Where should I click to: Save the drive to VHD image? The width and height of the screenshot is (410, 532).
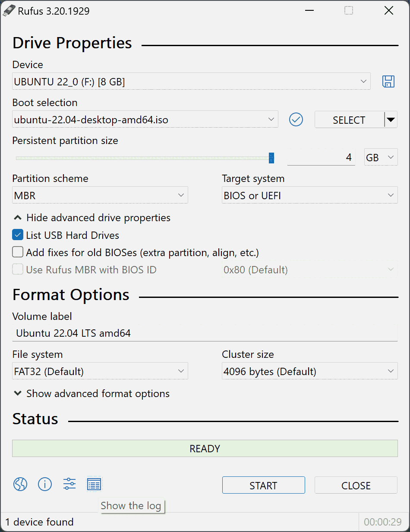[388, 81]
